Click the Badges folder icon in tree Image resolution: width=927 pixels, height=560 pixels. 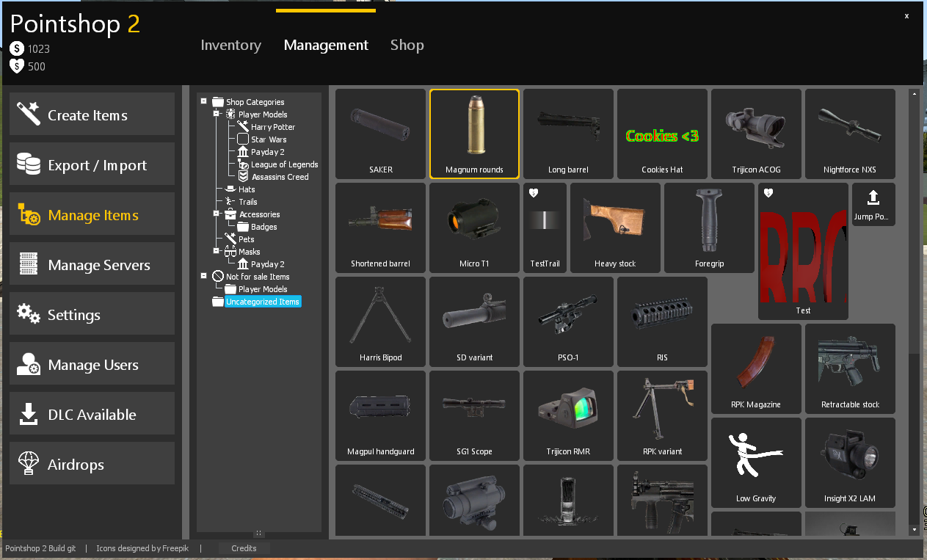click(x=243, y=227)
